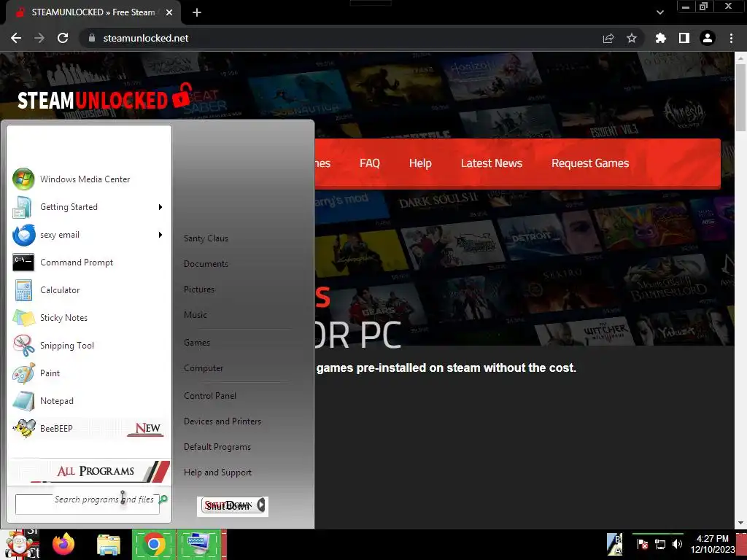Open the Chrome tab search chevron
747x560 pixels.
(659, 12)
